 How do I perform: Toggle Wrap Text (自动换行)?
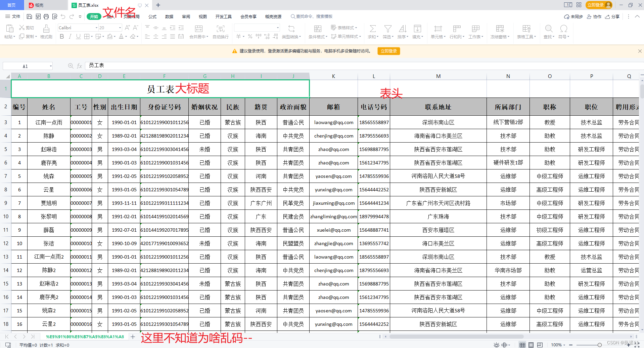pyautogui.click(x=221, y=31)
